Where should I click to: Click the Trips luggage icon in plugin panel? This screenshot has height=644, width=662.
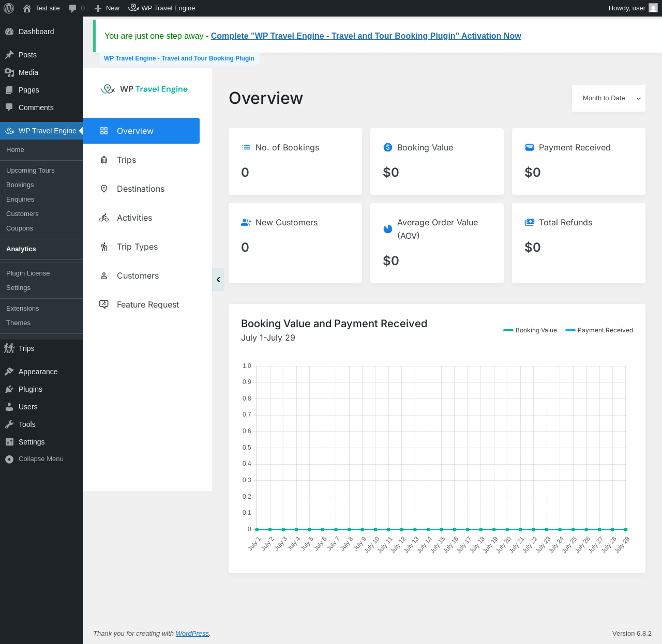[x=104, y=160]
